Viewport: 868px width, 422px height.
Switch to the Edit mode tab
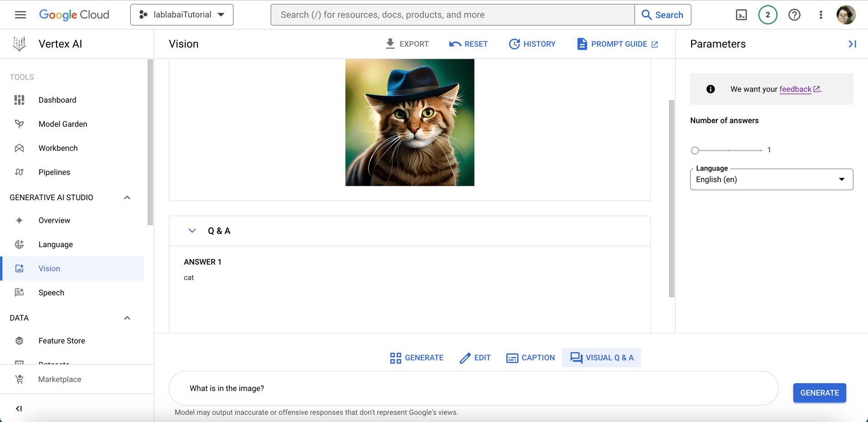[475, 358]
